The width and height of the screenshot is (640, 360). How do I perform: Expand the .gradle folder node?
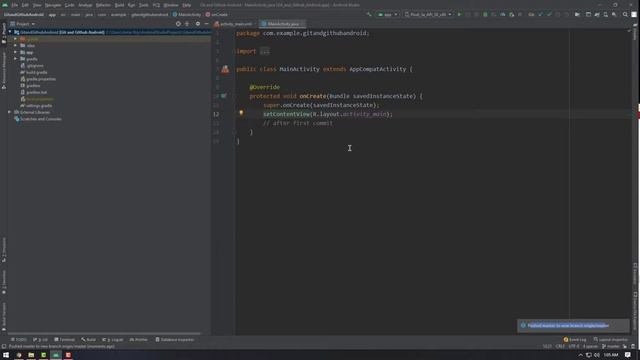pos(16,39)
